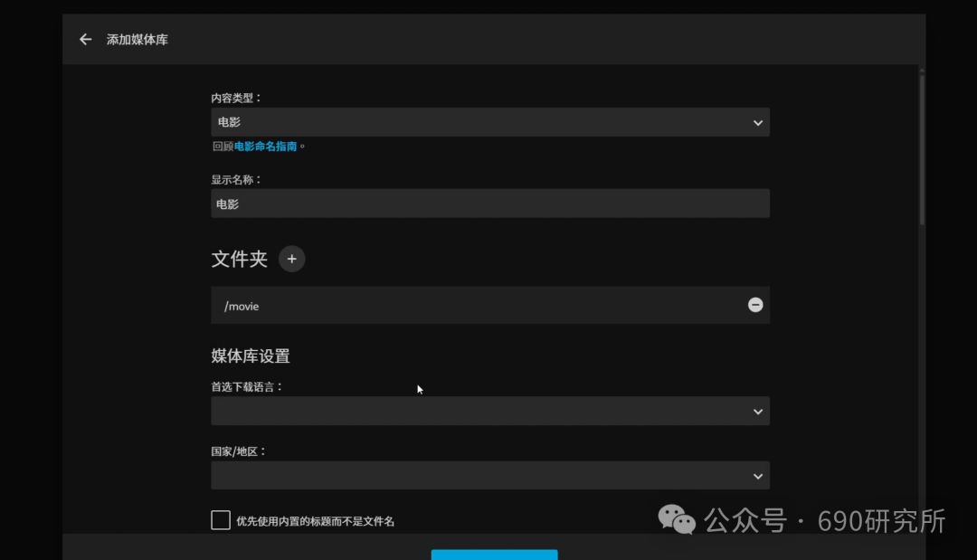Viewport: 977px width, 560px height.
Task: Click the 文件夹 section heading
Action: [x=239, y=259]
